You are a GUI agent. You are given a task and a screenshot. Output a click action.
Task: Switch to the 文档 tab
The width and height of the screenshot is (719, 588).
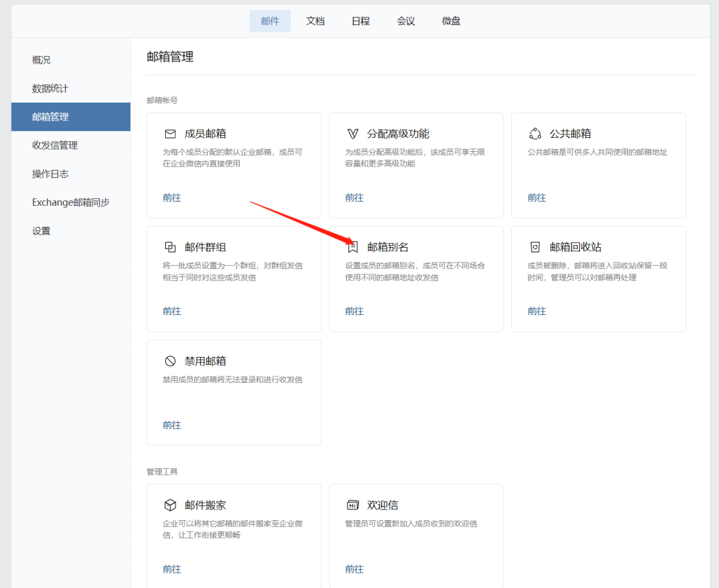(316, 21)
